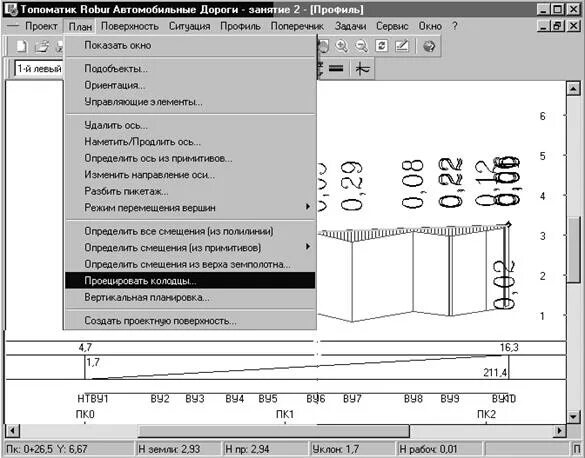The height and width of the screenshot is (458, 585).
Task: Choose Ориентация... menu item
Action: [x=190, y=85]
